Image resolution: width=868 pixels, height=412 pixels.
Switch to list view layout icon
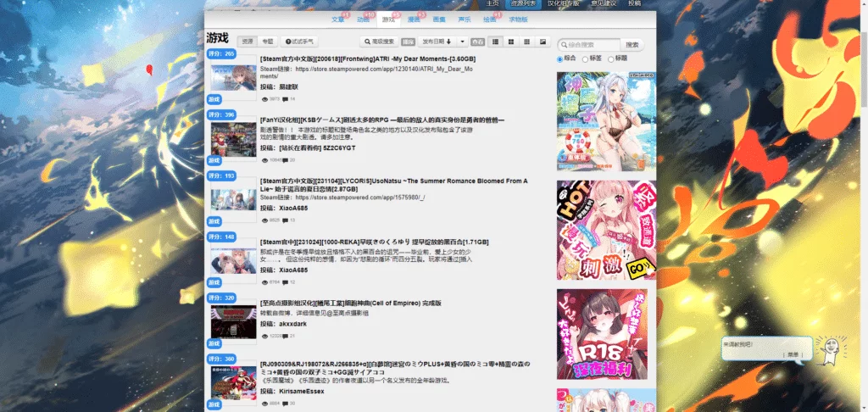(495, 42)
